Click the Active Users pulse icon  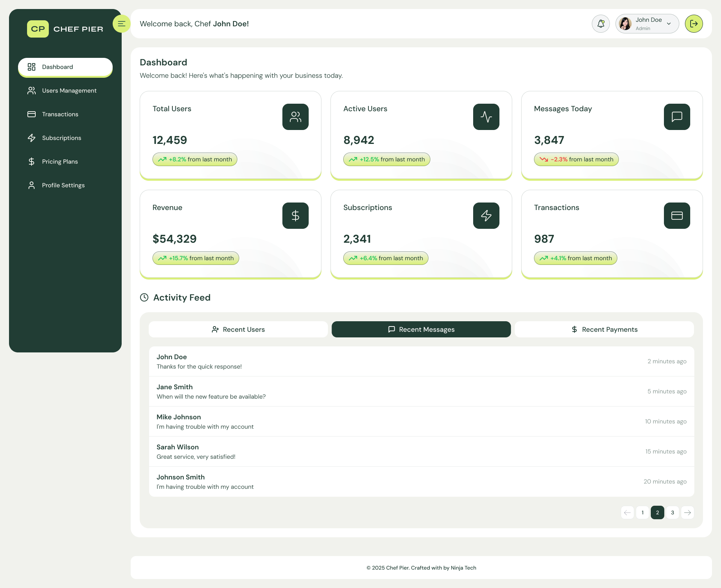coord(486,117)
